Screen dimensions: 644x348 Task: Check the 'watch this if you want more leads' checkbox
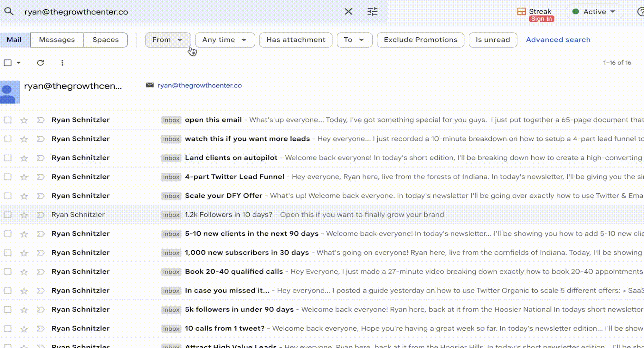[8, 139]
